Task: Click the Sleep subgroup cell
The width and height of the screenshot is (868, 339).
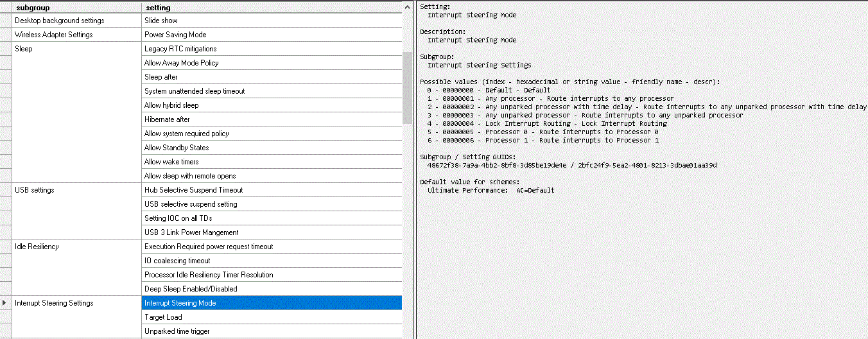Action: (77, 49)
